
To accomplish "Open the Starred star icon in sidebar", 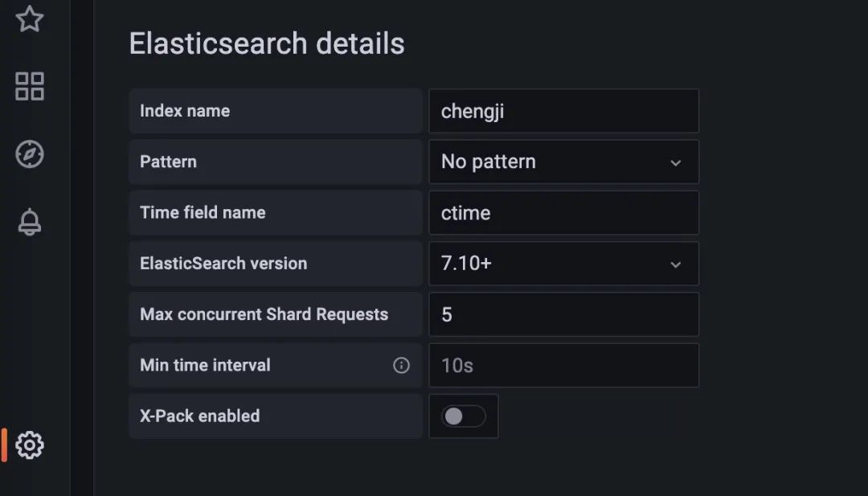I will pyautogui.click(x=30, y=18).
